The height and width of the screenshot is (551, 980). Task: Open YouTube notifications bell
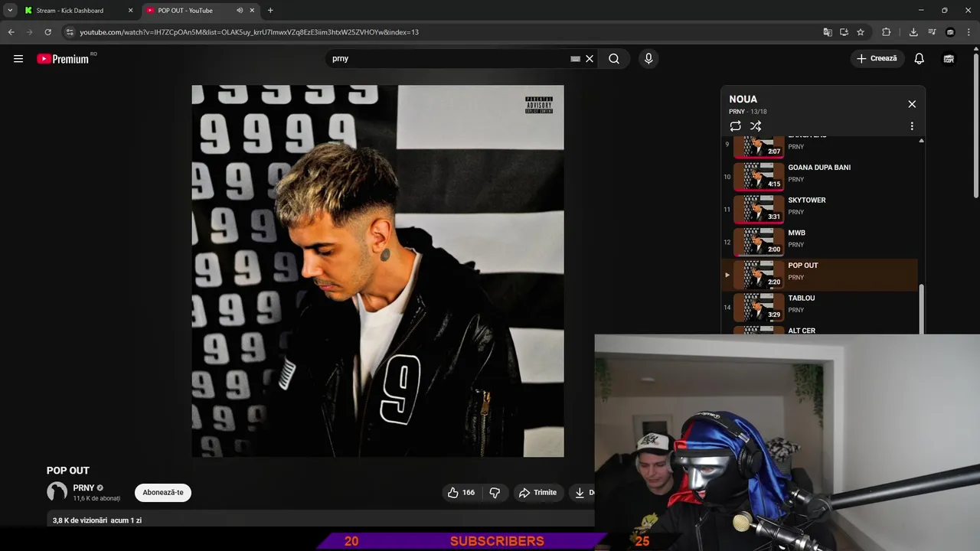tap(920, 59)
